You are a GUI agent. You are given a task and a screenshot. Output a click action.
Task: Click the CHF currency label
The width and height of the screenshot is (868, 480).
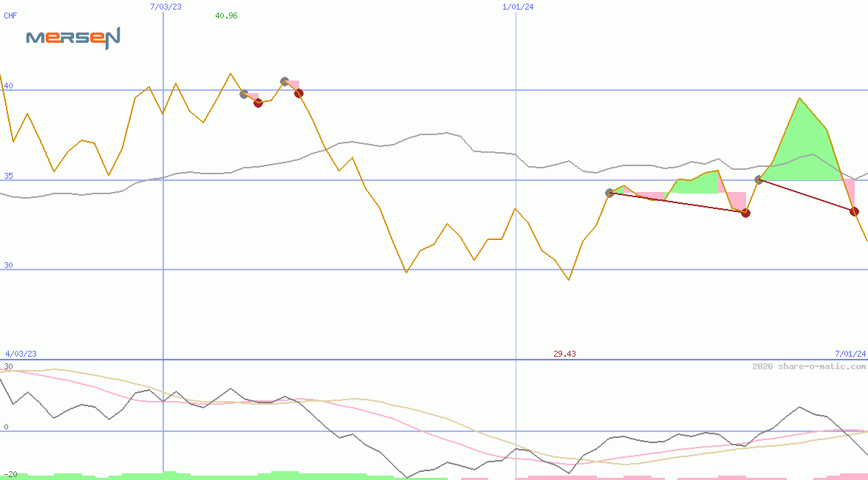click(10, 16)
